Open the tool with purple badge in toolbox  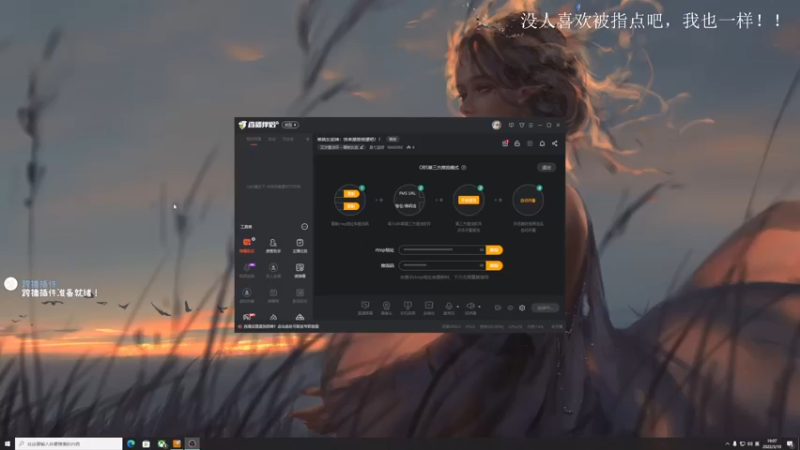(x=247, y=270)
